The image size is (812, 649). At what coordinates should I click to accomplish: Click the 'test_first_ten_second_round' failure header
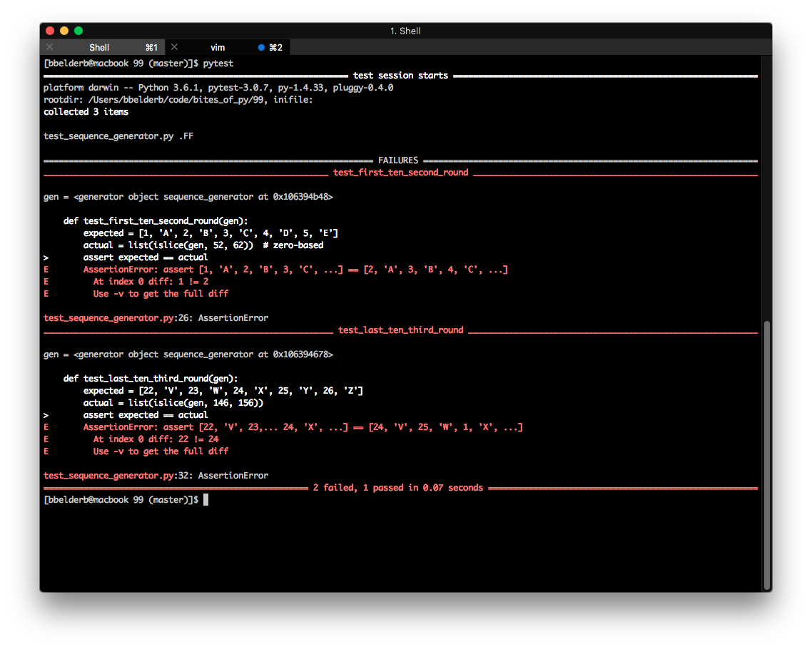point(400,173)
